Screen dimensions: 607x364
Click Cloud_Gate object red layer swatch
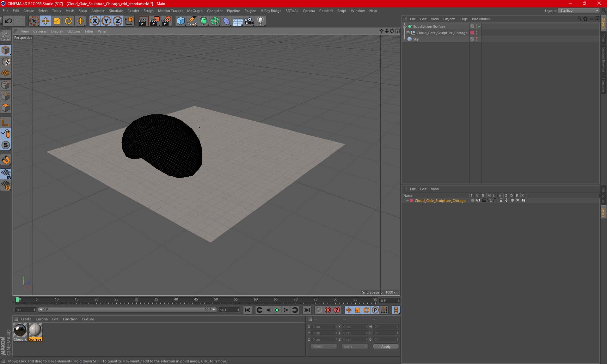[472, 33]
